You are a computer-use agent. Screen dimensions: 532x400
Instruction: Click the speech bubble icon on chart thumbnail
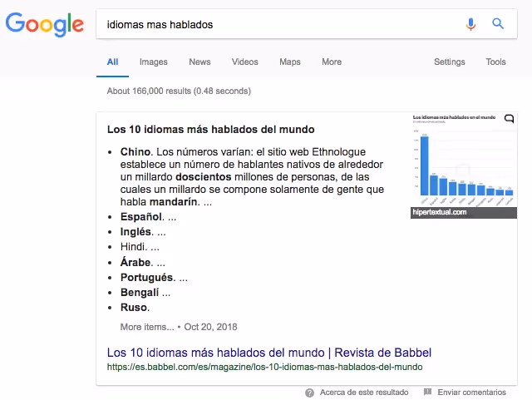(509, 119)
